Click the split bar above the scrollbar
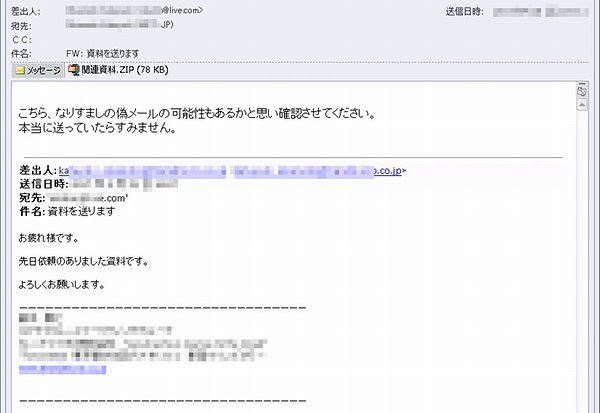Viewport: 600px width, 413px height. [x=582, y=83]
